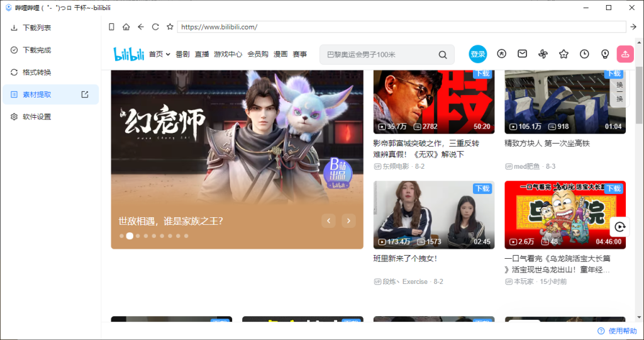Open the 番剧 navigation link

[182, 54]
